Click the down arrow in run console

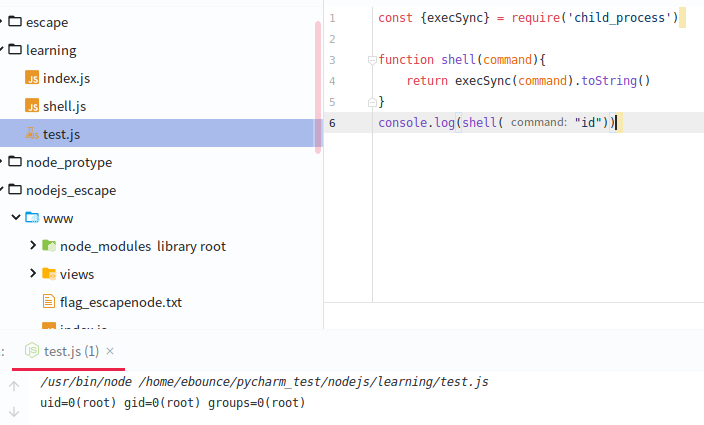[x=14, y=411]
